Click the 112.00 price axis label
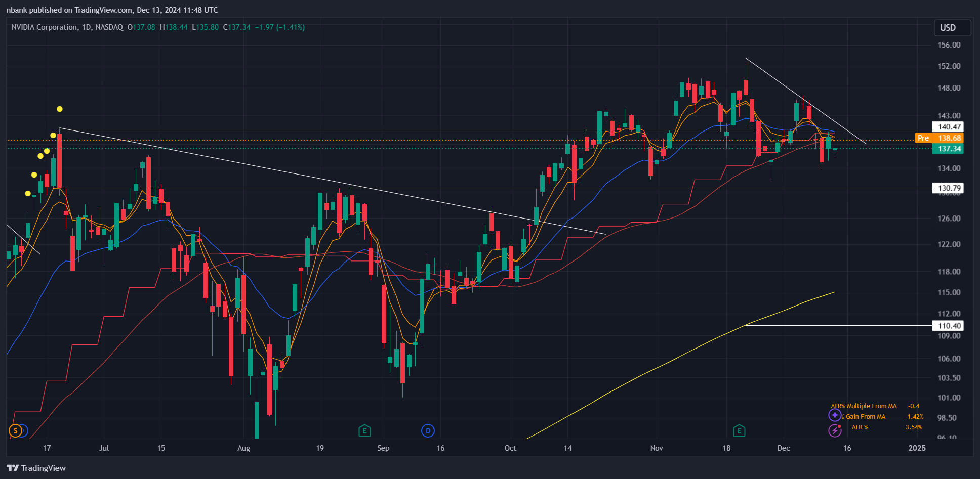The height and width of the screenshot is (479, 980). (x=949, y=314)
